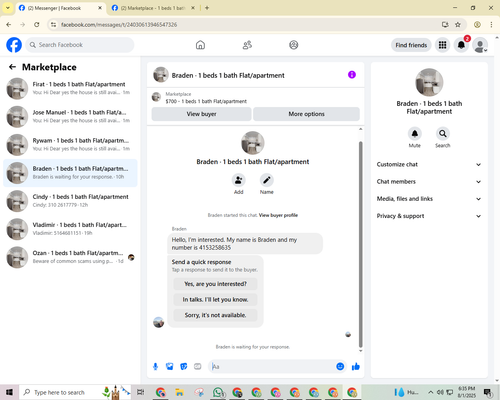Image resolution: width=500 pixels, height=400 pixels.
Task: Open the Chrome tab search dropdown
Action: pyautogui.click(x=8, y=8)
